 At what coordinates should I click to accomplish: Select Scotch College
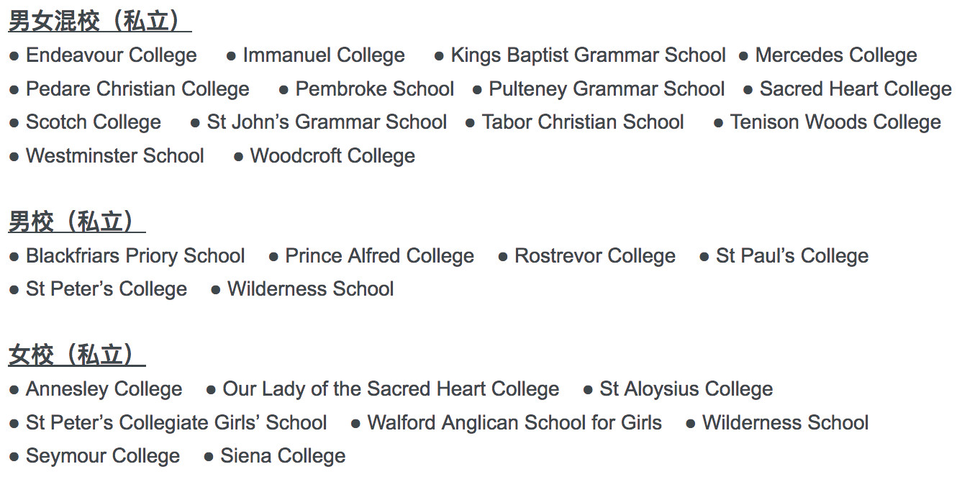94,122
